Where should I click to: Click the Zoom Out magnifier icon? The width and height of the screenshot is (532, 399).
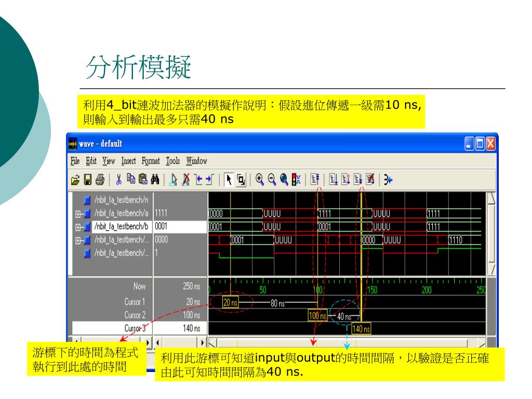(x=272, y=179)
